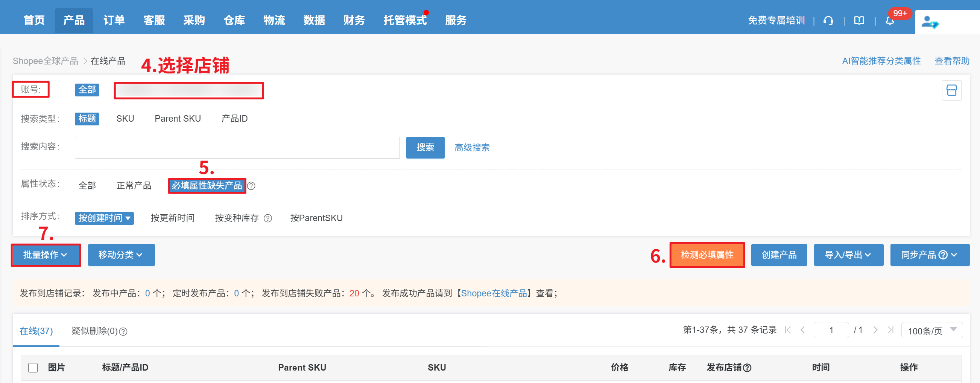Select SKU as the search type

125,119
